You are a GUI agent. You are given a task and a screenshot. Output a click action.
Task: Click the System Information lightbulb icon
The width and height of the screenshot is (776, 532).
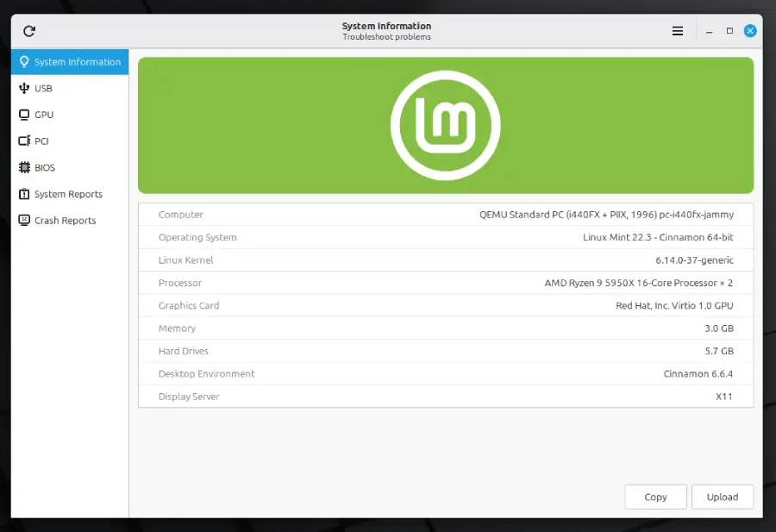point(24,62)
